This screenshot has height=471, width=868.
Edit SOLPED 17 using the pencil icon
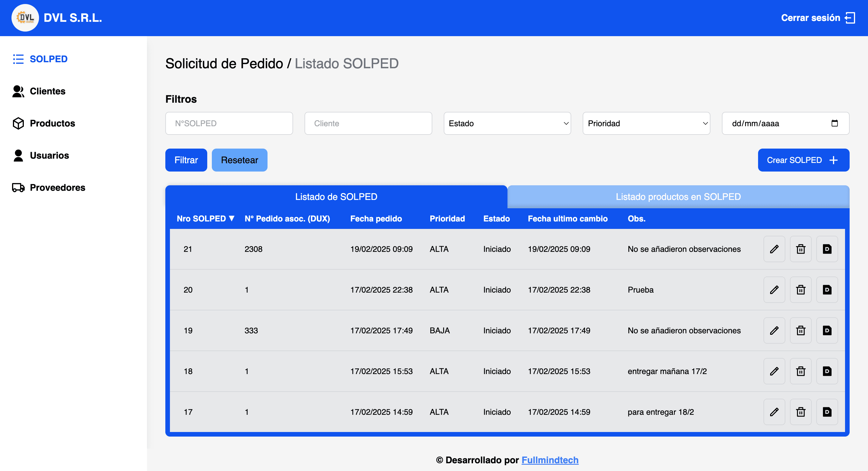774,412
